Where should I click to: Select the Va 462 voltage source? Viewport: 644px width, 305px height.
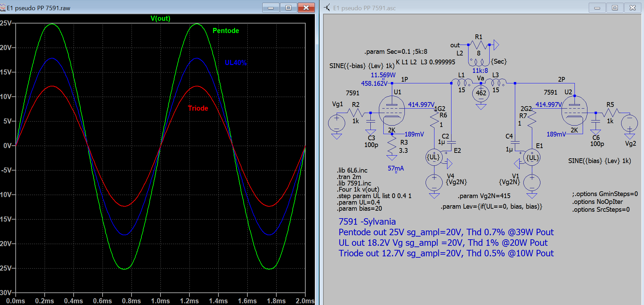pos(481,93)
